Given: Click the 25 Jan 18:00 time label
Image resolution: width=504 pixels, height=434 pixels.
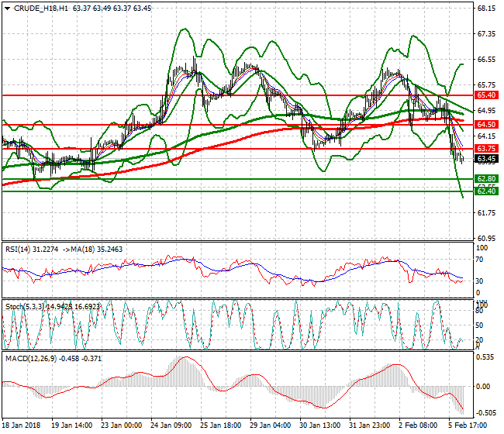Looking at the screenshot, I should coord(221,425).
